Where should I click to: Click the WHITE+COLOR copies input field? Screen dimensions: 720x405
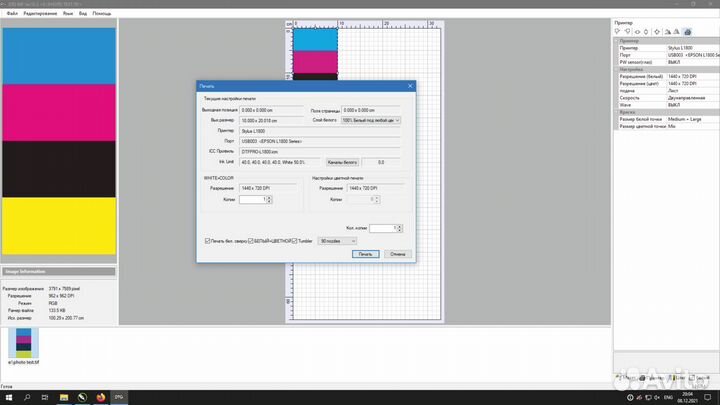point(253,200)
